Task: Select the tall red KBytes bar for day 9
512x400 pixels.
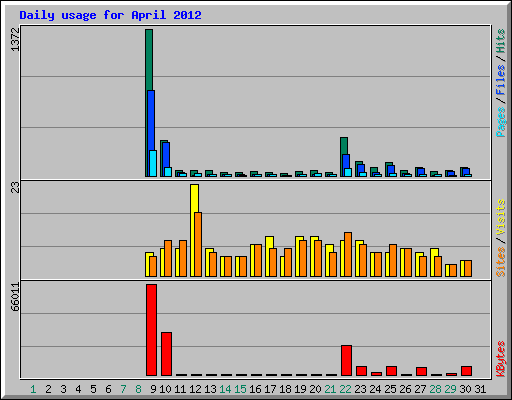Action: pyautogui.click(x=151, y=330)
